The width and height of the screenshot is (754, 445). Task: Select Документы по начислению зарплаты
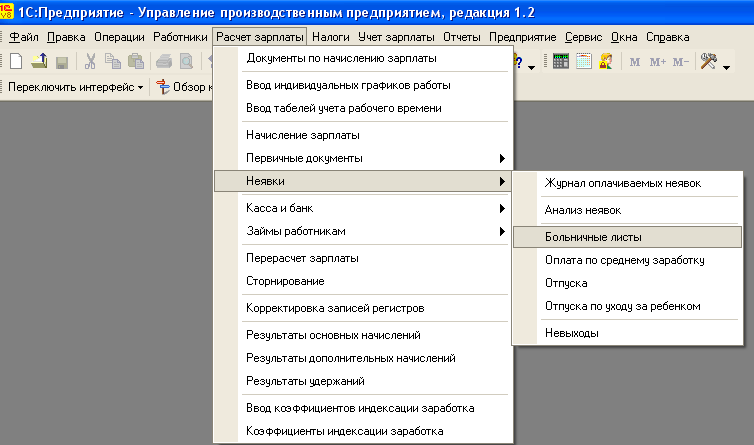click(x=363, y=58)
